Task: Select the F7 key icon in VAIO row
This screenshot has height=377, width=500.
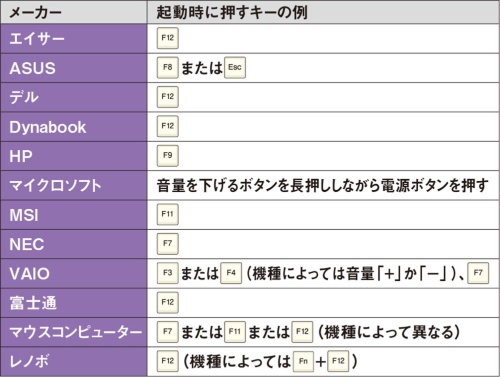Action: 478,273
